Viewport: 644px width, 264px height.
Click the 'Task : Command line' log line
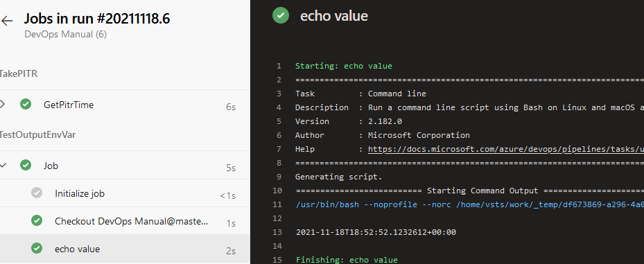click(x=360, y=94)
